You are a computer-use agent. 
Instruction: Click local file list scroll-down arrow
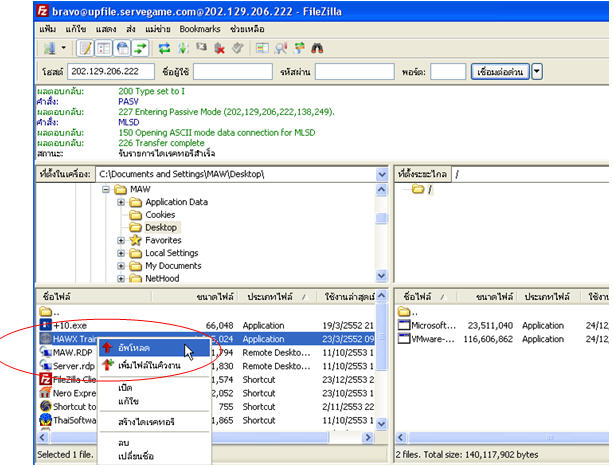(x=382, y=424)
